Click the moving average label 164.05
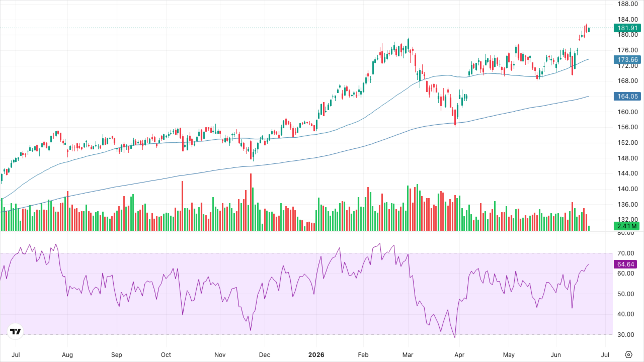The height and width of the screenshot is (362, 644). click(x=627, y=96)
